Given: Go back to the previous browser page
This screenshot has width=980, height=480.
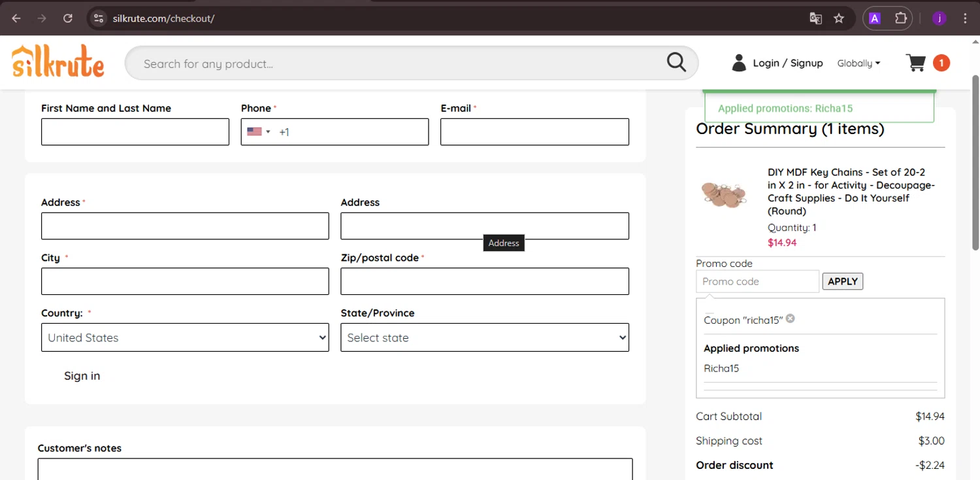Looking at the screenshot, I should click(x=16, y=18).
